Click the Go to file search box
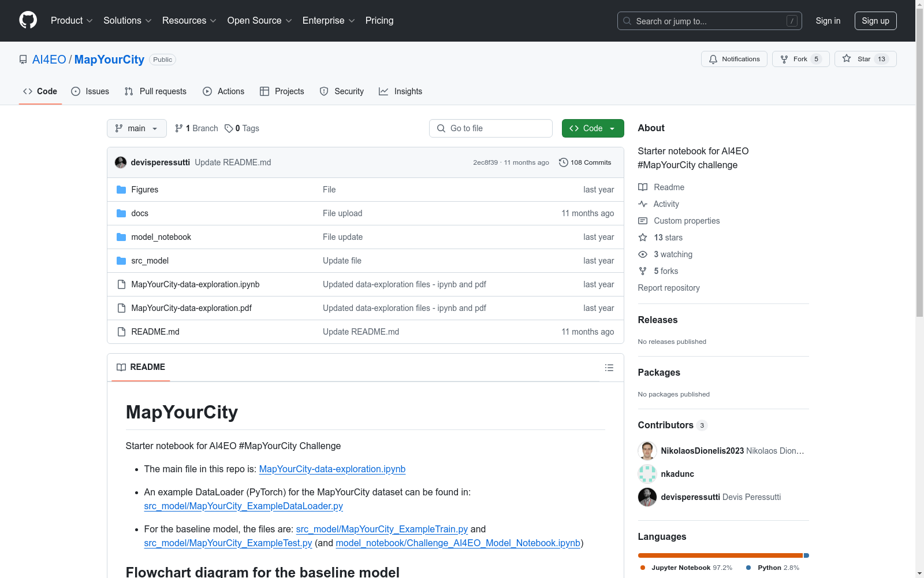Image resolution: width=924 pixels, height=578 pixels. [x=491, y=128]
